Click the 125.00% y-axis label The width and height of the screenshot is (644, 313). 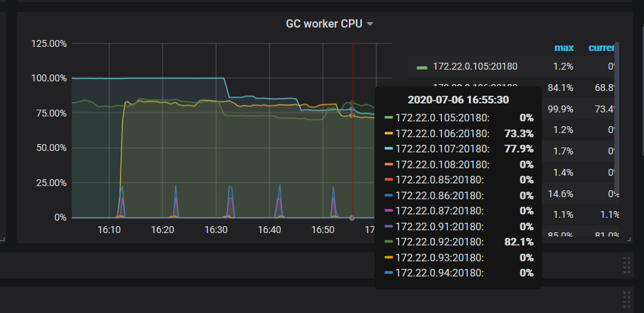49,43
